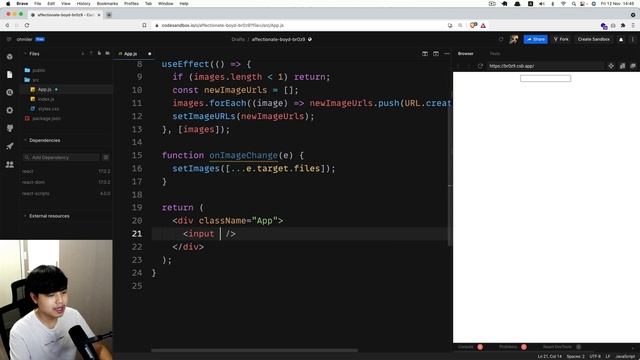Refresh the preview browser
Screen dimensions: 640x360
pos(480,66)
